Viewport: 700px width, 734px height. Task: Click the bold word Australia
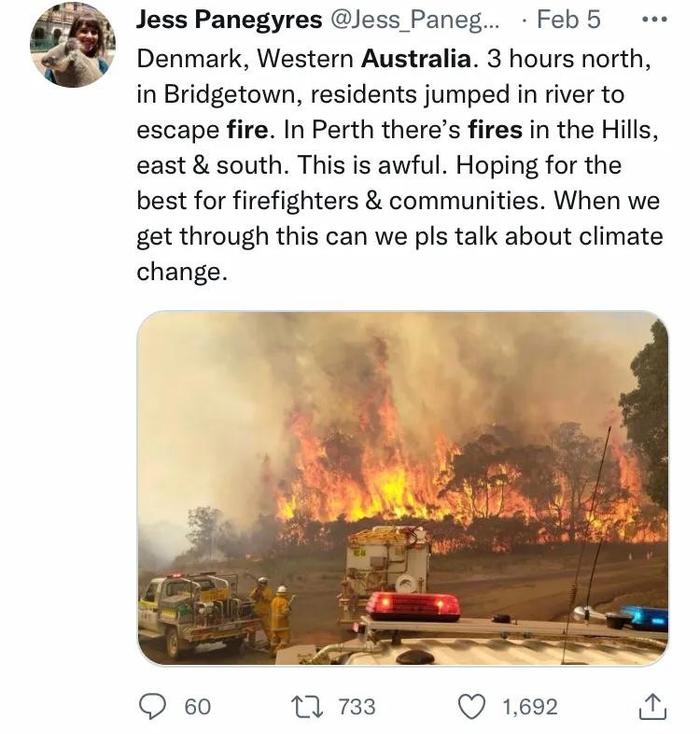(x=415, y=60)
